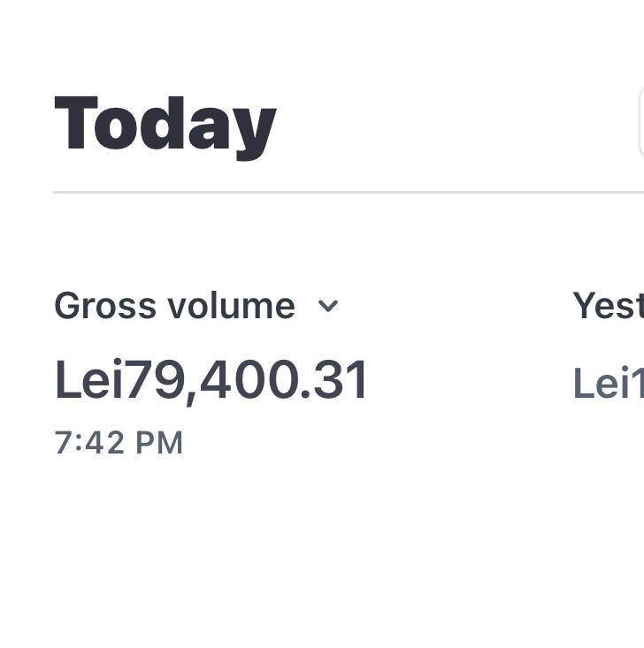Open the truncated Yest comparison column header
Screen dimensions: 644x648
(x=608, y=306)
